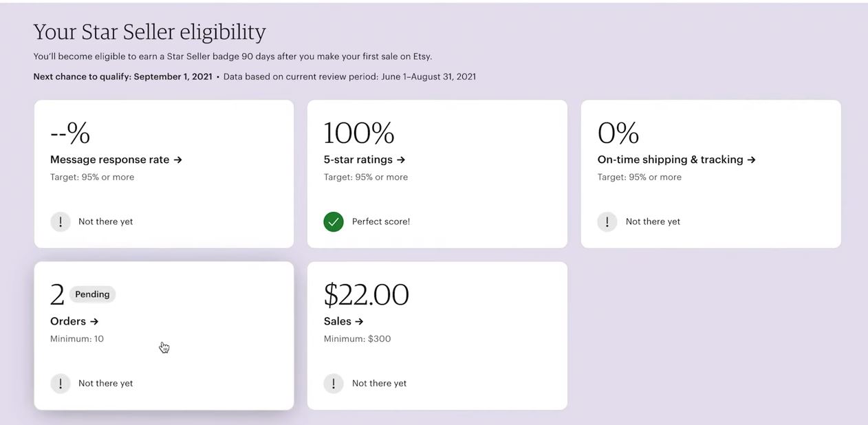Screen dimensions: 868x425
Task: Open On-time shipping & tracking details
Action: [676, 160]
